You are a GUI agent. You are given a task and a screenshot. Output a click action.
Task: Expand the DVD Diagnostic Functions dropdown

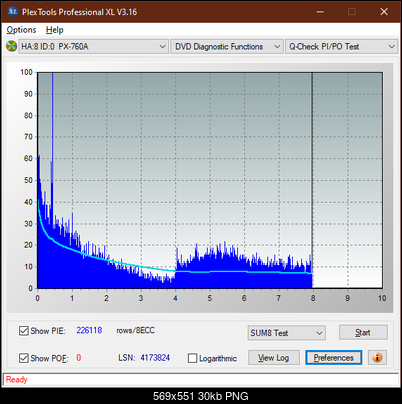[227, 46]
